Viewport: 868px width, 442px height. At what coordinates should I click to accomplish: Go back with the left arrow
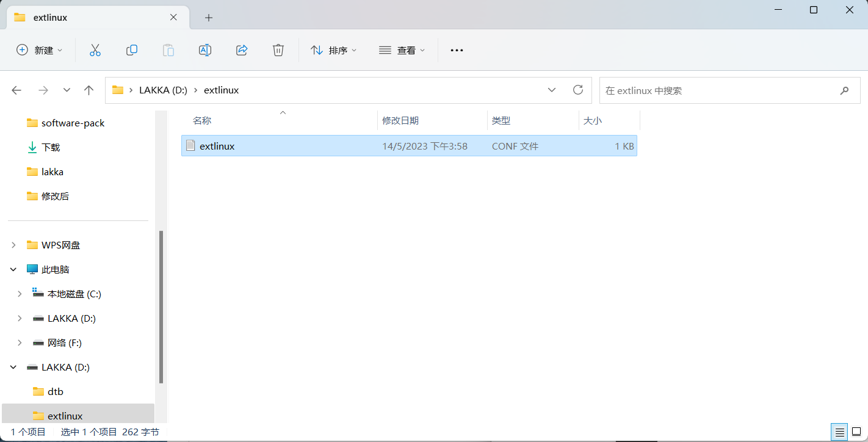point(16,90)
